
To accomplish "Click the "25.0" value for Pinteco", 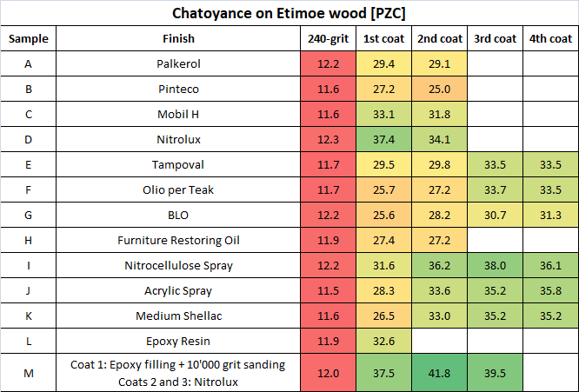I will (x=439, y=89).
